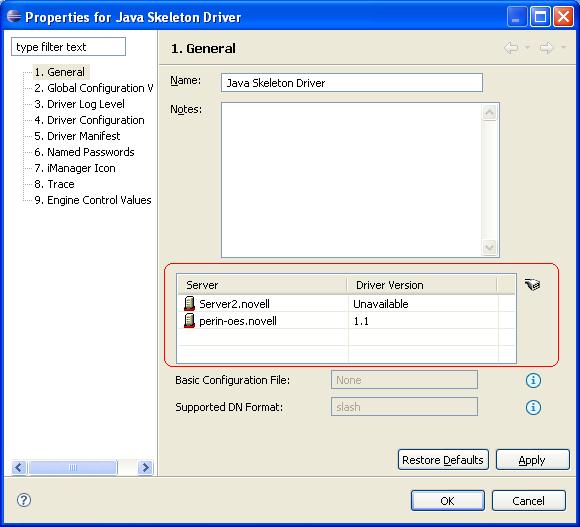Click the Name input field
Image resolution: width=580 pixels, height=527 pixels.
[352, 82]
